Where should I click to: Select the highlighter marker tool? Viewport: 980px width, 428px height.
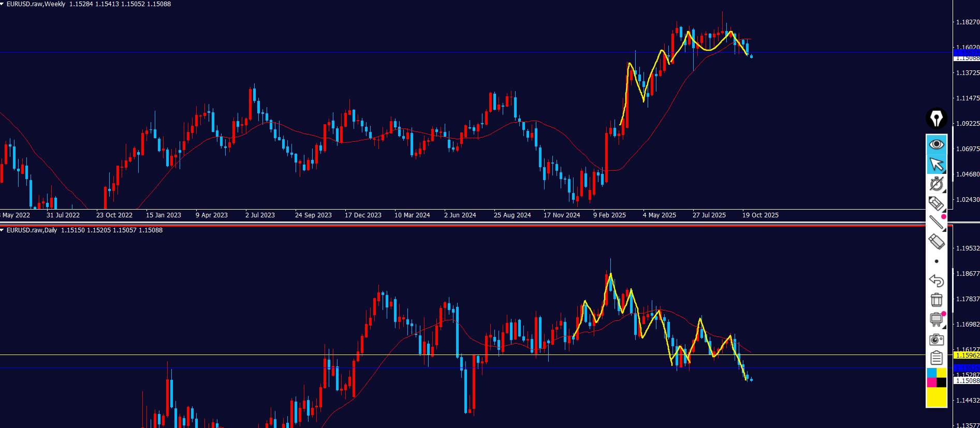pos(936,203)
